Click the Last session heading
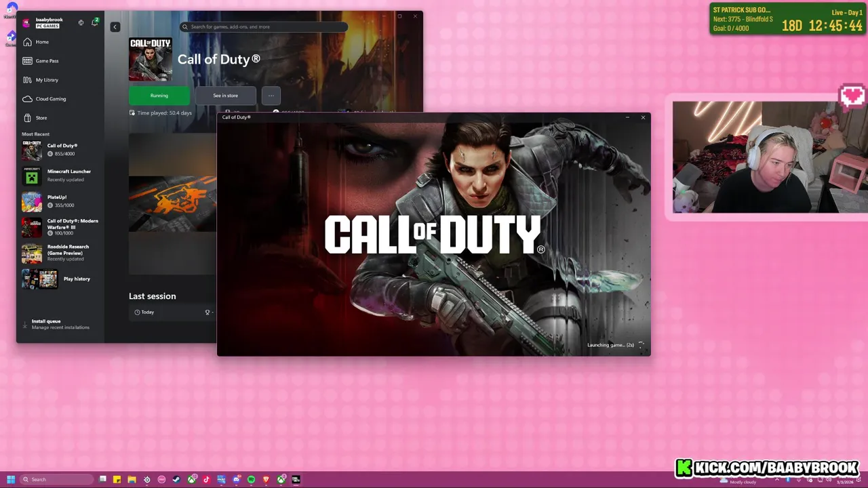 [153, 296]
